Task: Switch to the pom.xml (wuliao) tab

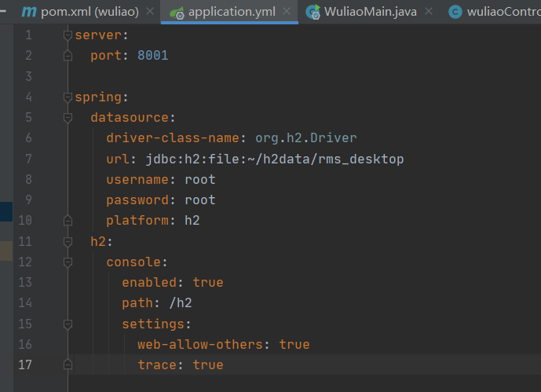Action: (89, 13)
